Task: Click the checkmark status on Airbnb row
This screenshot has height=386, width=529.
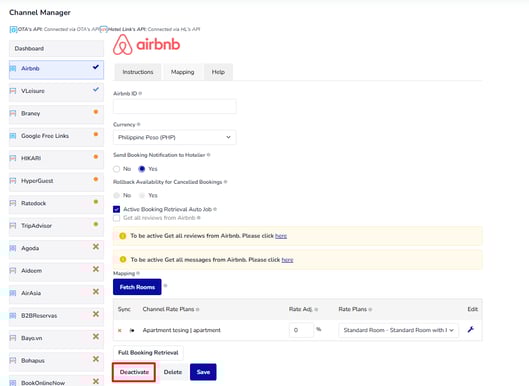Action: [x=96, y=67]
